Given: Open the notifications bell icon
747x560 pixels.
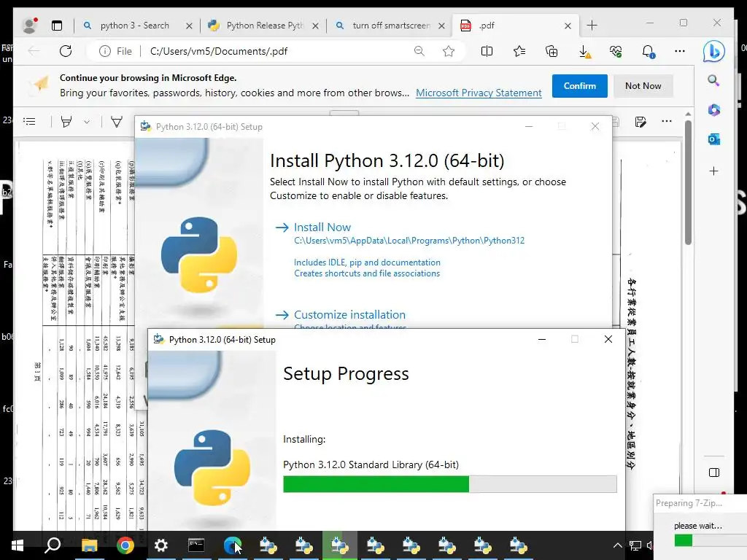Looking at the screenshot, I should pyautogui.click(x=648, y=51).
